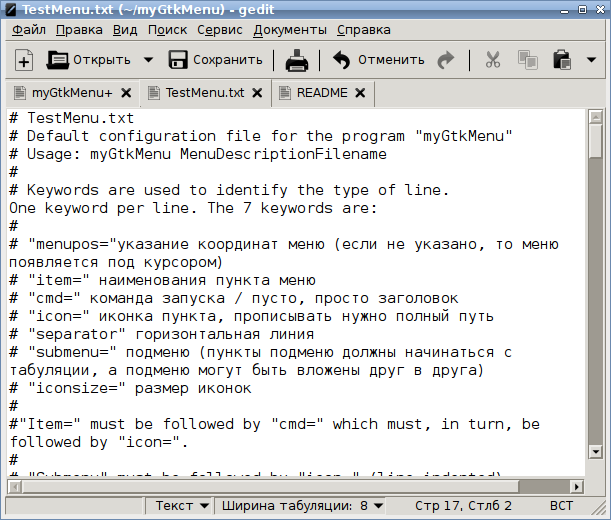Click the word "myGtkMenu" in the Usage line

[130, 154]
